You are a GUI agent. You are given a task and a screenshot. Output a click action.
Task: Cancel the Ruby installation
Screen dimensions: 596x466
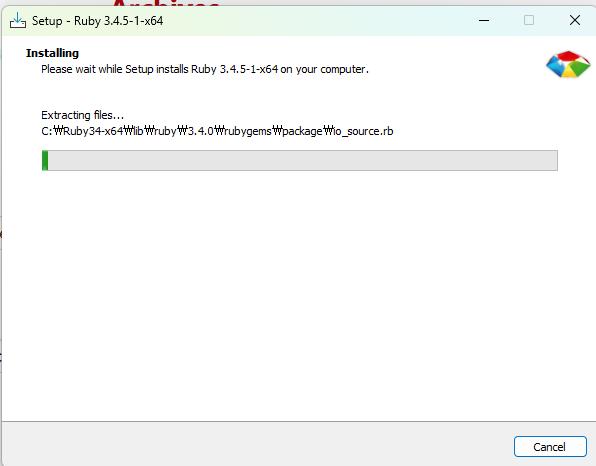(550, 447)
